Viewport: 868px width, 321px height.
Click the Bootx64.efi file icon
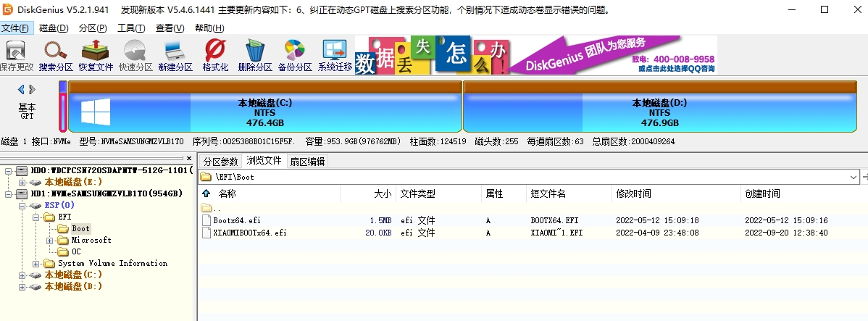tap(208, 220)
